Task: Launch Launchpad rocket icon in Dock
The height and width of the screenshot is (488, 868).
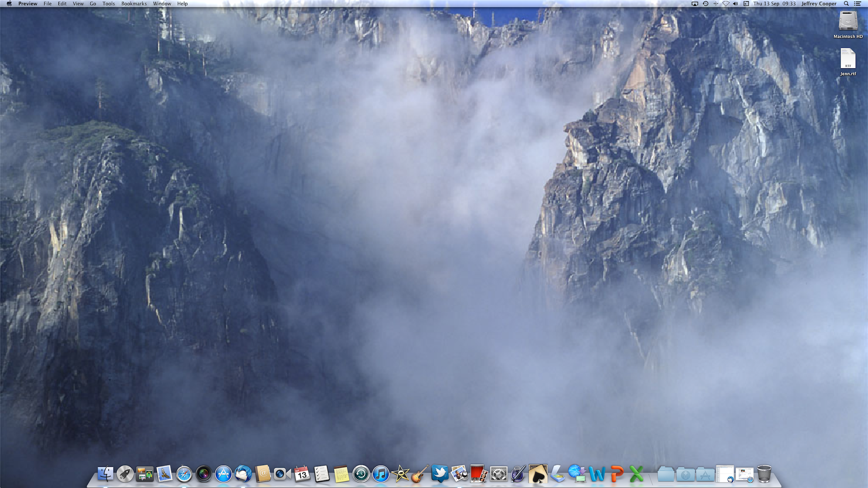Action: click(125, 474)
